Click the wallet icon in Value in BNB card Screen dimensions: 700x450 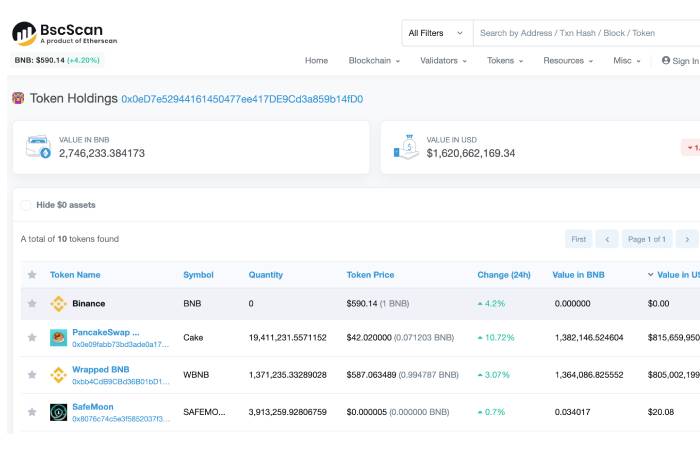[x=38, y=147]
